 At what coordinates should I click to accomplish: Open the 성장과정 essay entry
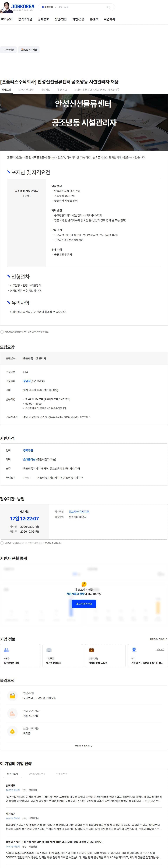coord(84,793)
